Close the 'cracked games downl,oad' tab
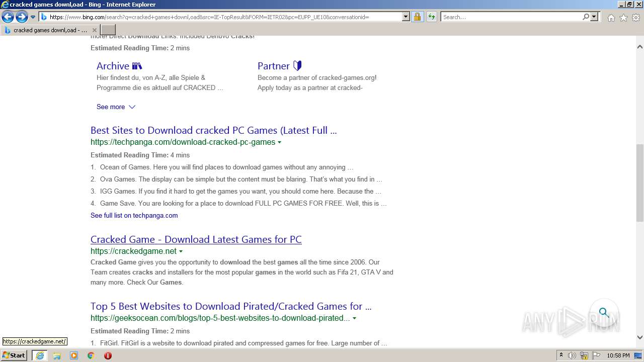The image size is (644, 362). [94, 30]
